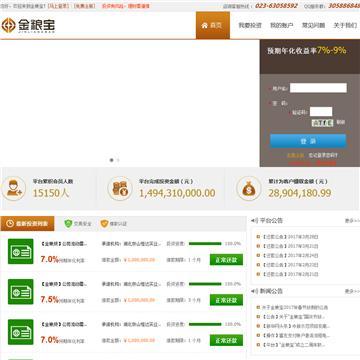Open repayment notice dated 2017年2月23日

[290, 265]
